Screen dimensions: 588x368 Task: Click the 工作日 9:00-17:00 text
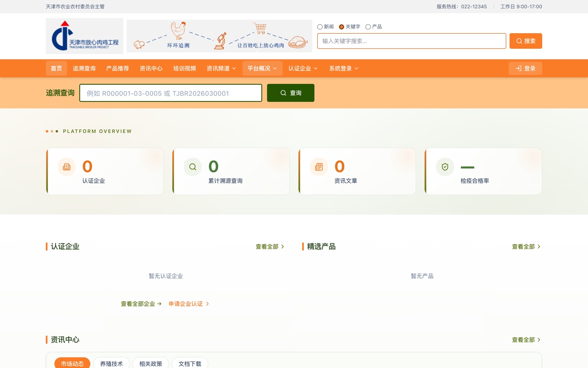(521, 7)
